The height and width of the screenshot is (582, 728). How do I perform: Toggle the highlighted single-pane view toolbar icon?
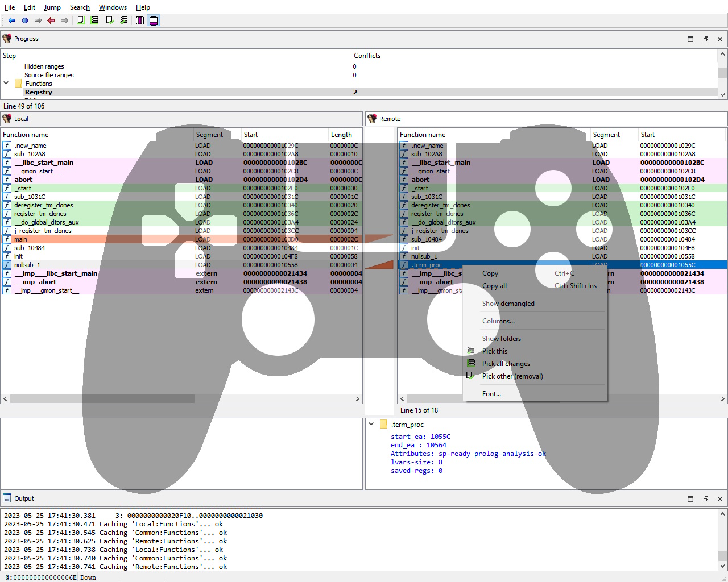(153, 19)
